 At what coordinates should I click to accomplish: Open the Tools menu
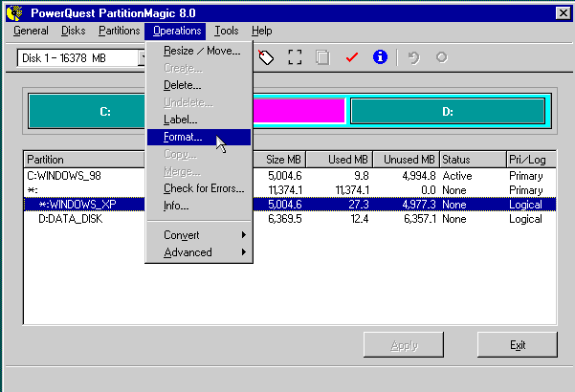[x=227, y=31]
